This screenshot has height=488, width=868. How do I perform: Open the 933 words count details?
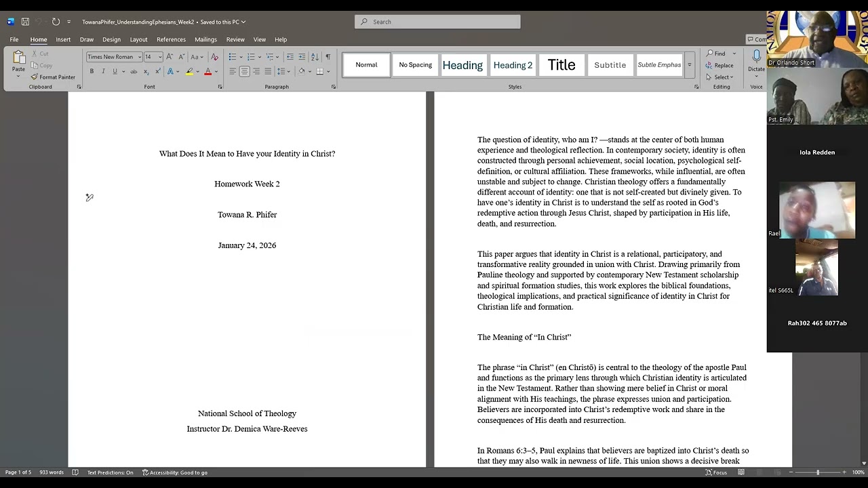click(52, 472)
